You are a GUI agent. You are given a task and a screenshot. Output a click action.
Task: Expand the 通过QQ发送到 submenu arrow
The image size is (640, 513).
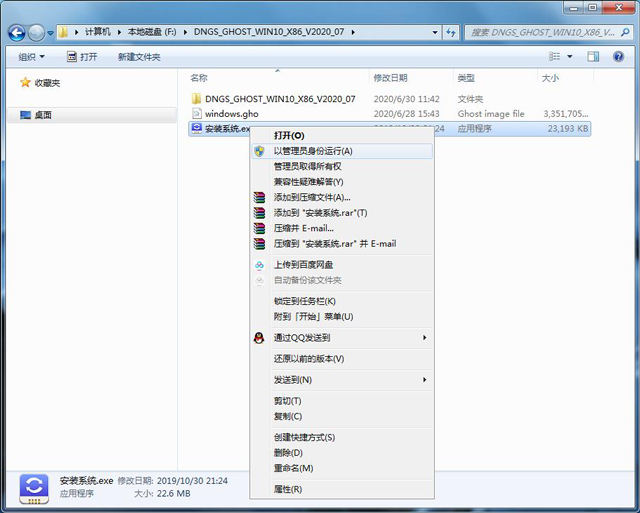424,338
